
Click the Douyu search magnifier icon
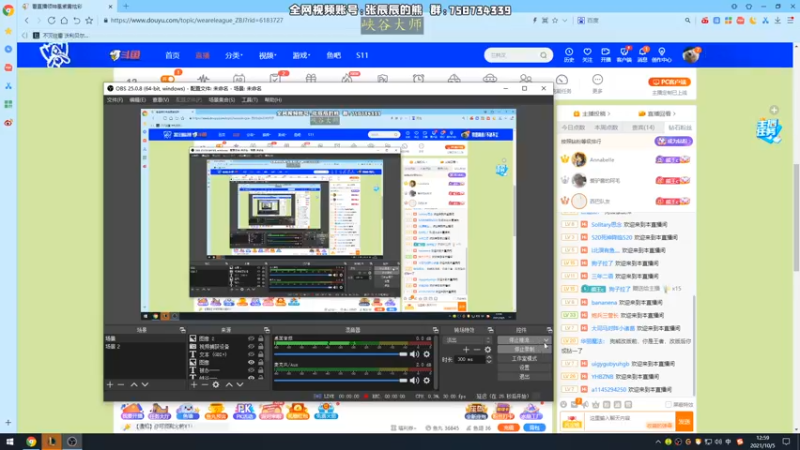click(x=543, y=55)
